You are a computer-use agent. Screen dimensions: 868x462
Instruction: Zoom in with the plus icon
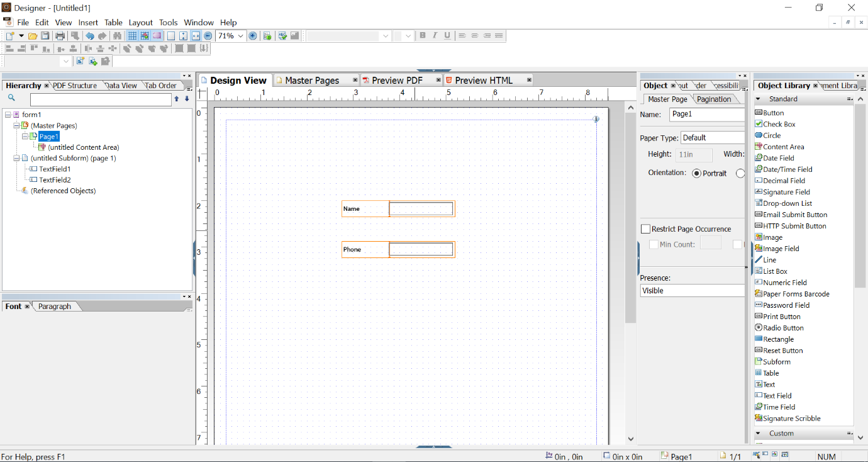tap(253, 36)
